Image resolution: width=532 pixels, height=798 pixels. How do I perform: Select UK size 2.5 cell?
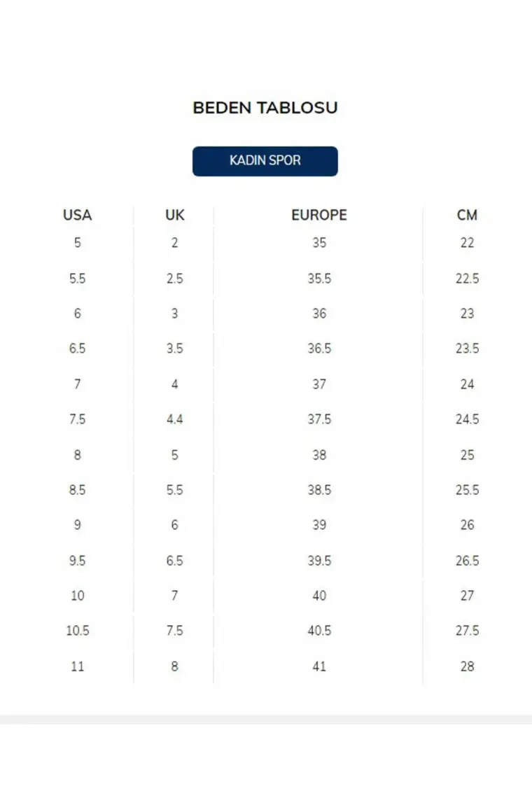(175, 279)
